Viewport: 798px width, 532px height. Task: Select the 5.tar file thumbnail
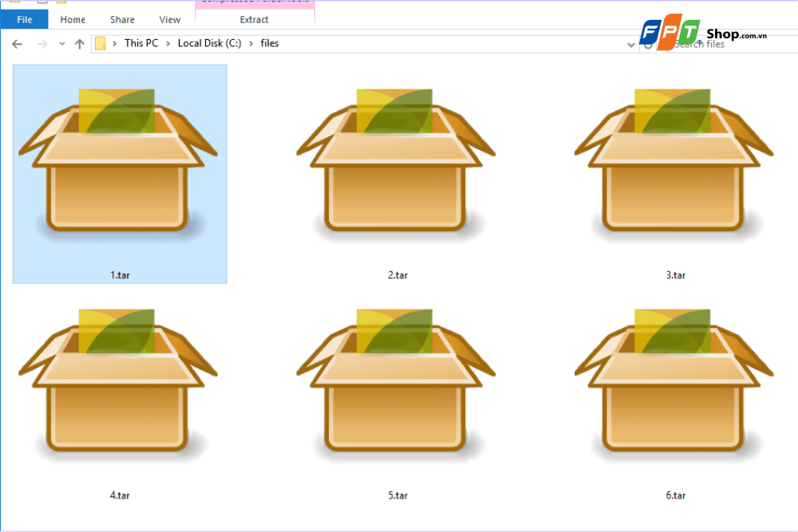(x=397, y=383)
